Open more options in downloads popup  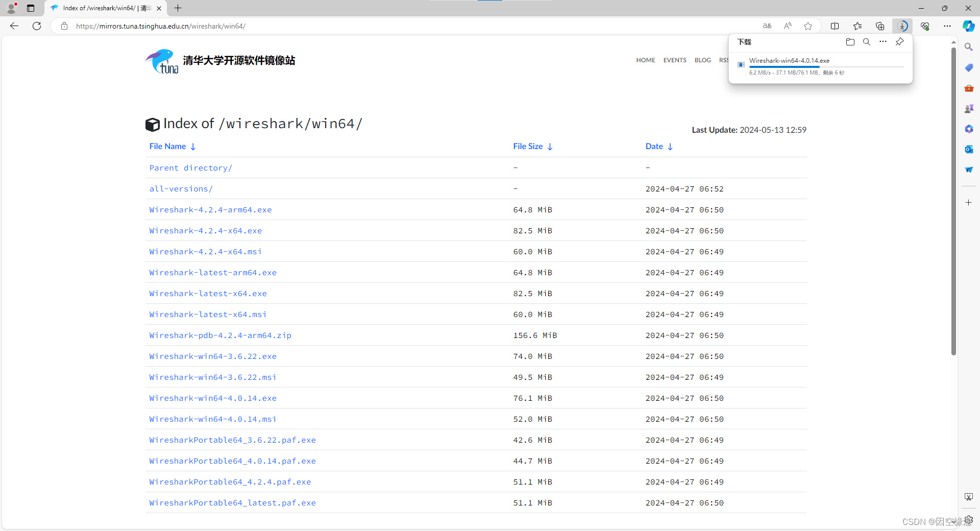pyautogui.click(x=883, y=42)
